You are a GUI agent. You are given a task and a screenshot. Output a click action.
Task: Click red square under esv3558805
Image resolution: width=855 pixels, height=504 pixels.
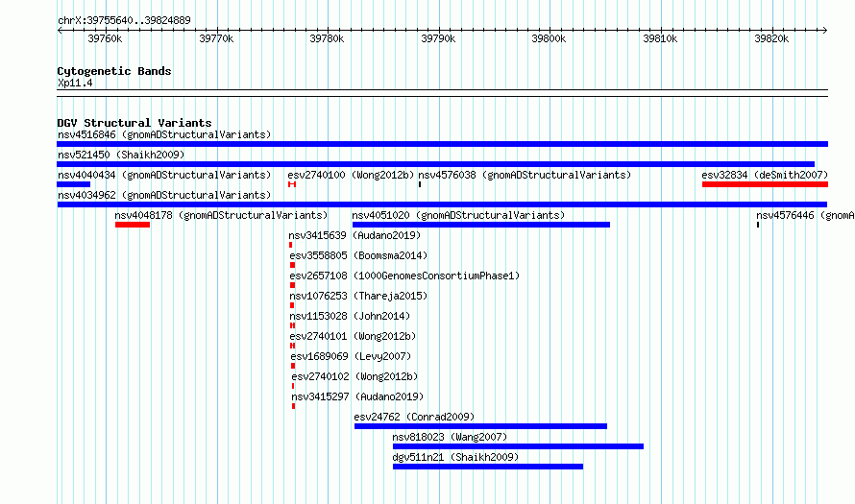(292, 265)
